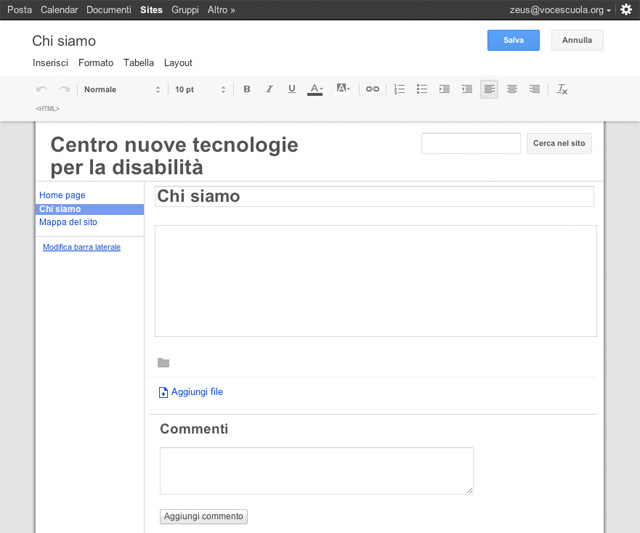The width and height of the screenshot is (640, 533).
Task: Click the redo arrow icon
Action: (64, 89)
